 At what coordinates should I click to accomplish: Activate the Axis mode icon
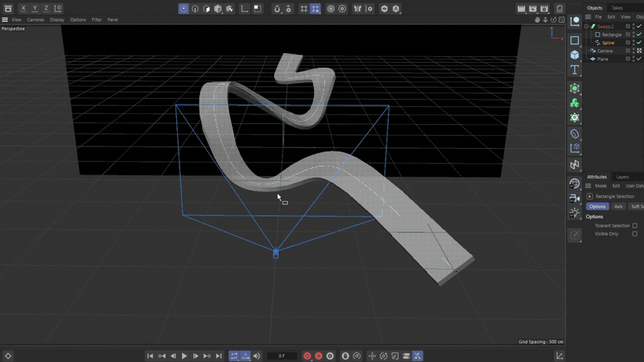click(x=245, y=9)
